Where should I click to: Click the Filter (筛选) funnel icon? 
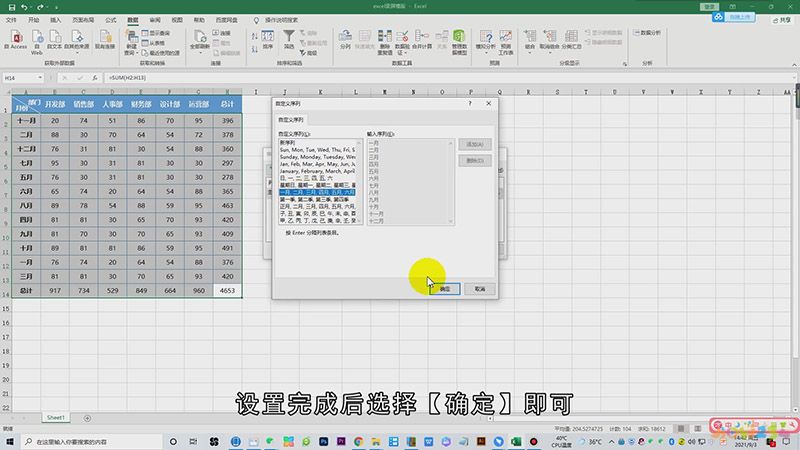click(289, 39)
